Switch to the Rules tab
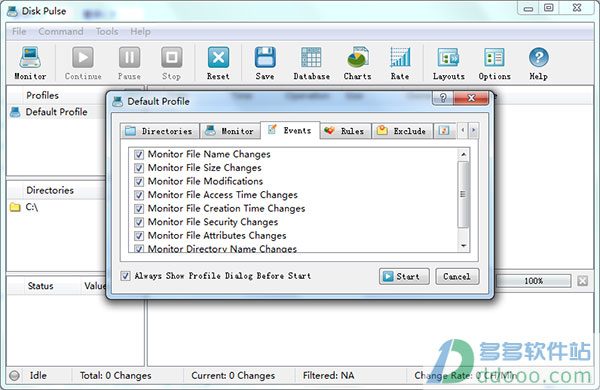 point(345,131)
